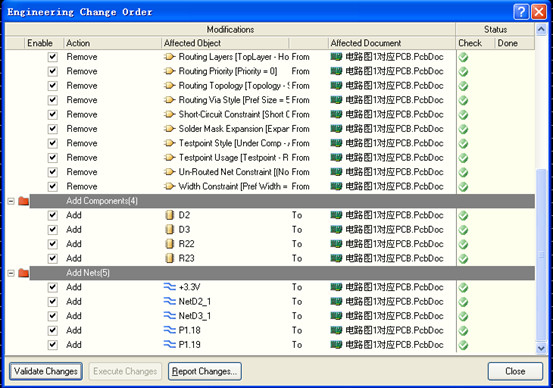This screenshot has height=388, width=553.
Task: Click the folder icon of Add Nets group
Action: pos(24,273)
